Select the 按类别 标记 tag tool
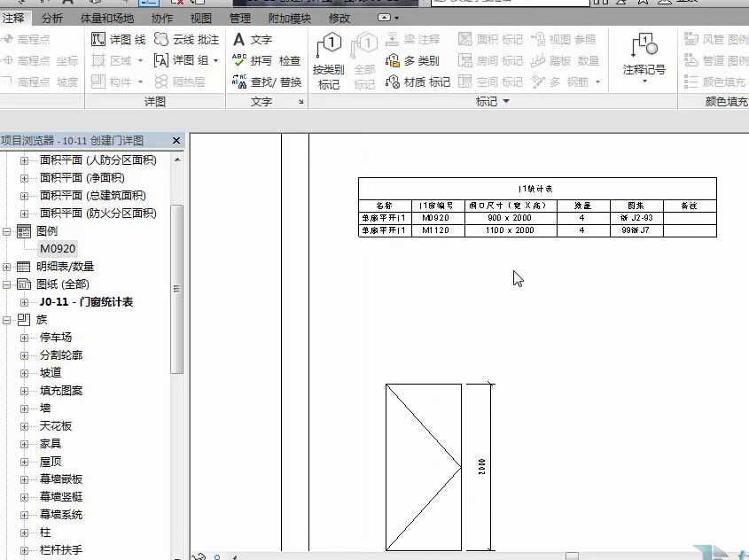This screenshot has height=560, width=749. [329, 62]
